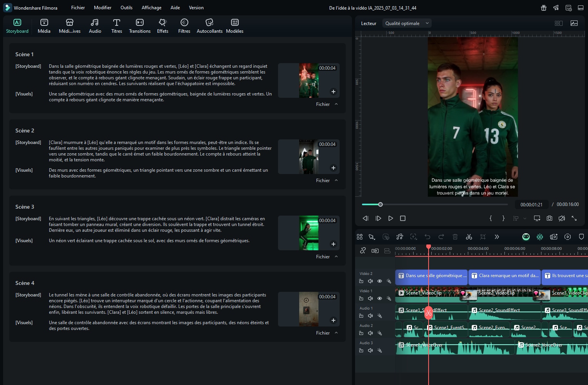Change the player layout grid icon
The height and width of the screenshot is (385, 588).
tap(559, 23)
